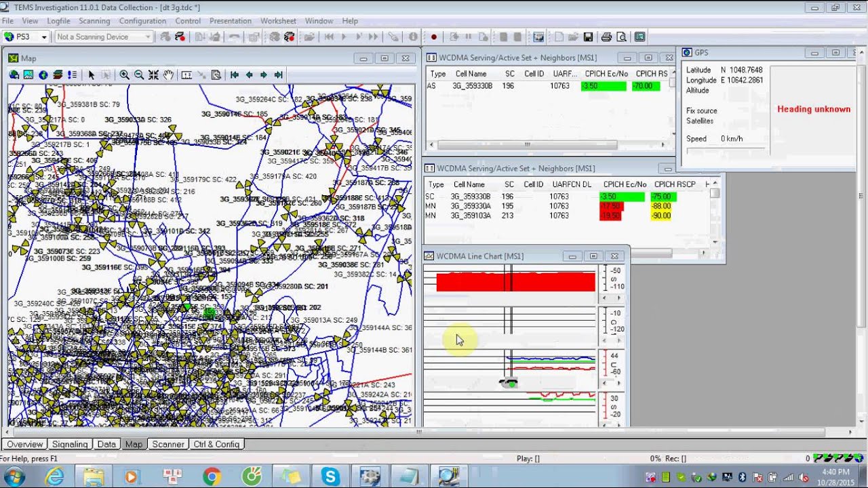Switch to the Overview worksheet tab
Viewport: 868px width, 488px height.
pyautogui.click(x=24, y=444)
